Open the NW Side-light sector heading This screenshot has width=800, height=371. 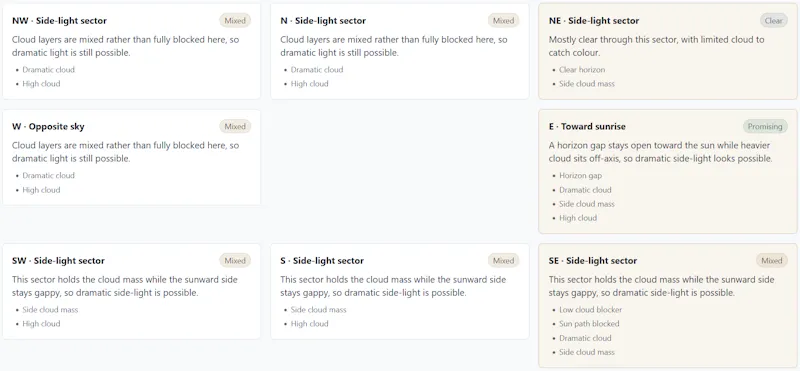point(59,21)
